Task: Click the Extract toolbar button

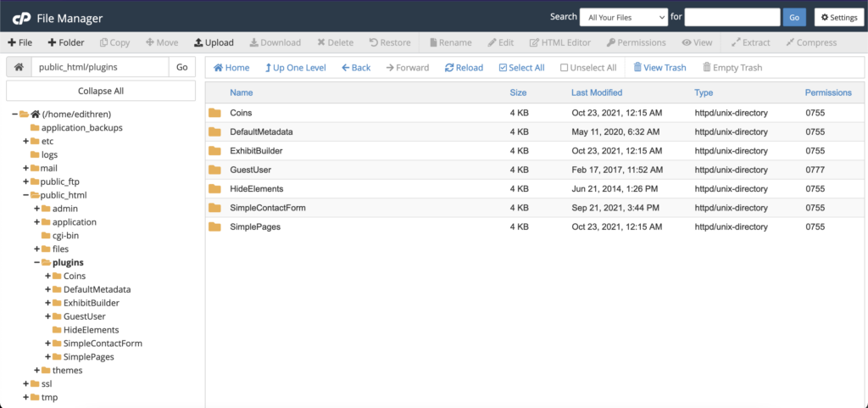Action: point(751,42)
